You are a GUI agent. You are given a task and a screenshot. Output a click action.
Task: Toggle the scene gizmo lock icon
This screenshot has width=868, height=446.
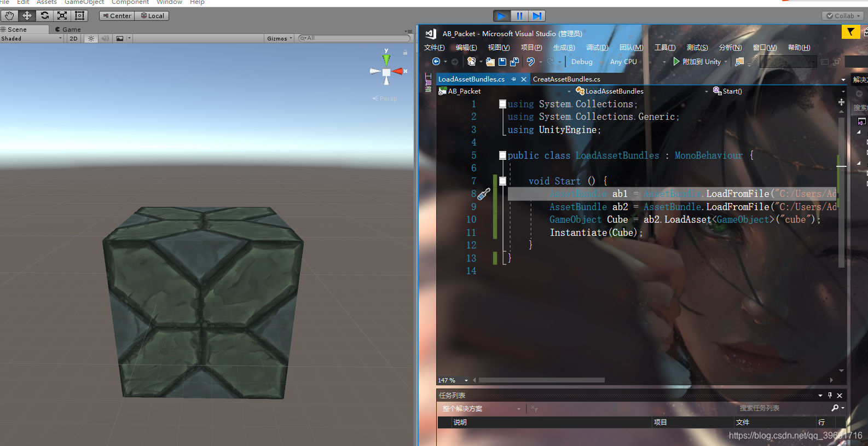(405, 53)
